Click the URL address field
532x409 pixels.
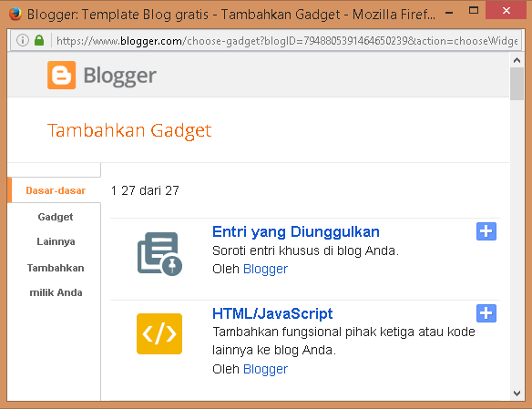[x=287, y=41]
